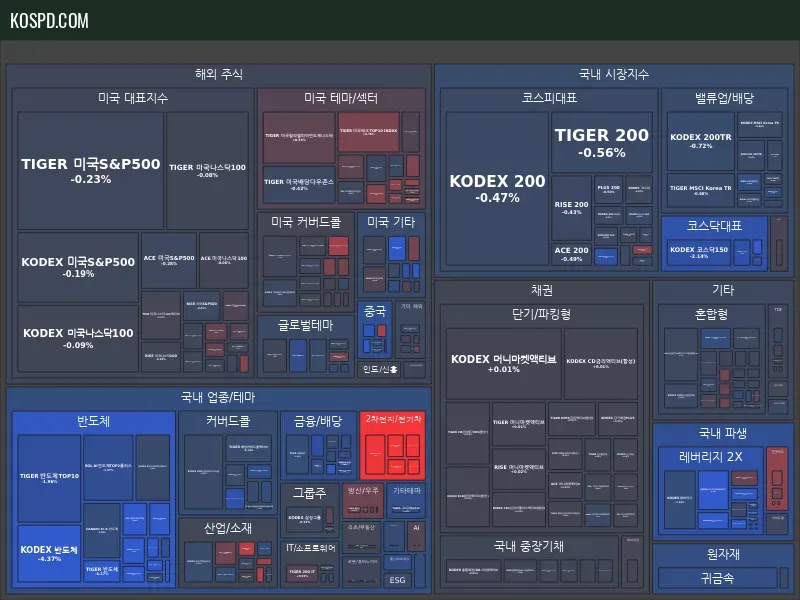Viewport: 800px width, 600px height.
Task: Open the KODEX 미국S&P500 -0.19% tile
Action: pyautogui.click(x=78, y=267)
